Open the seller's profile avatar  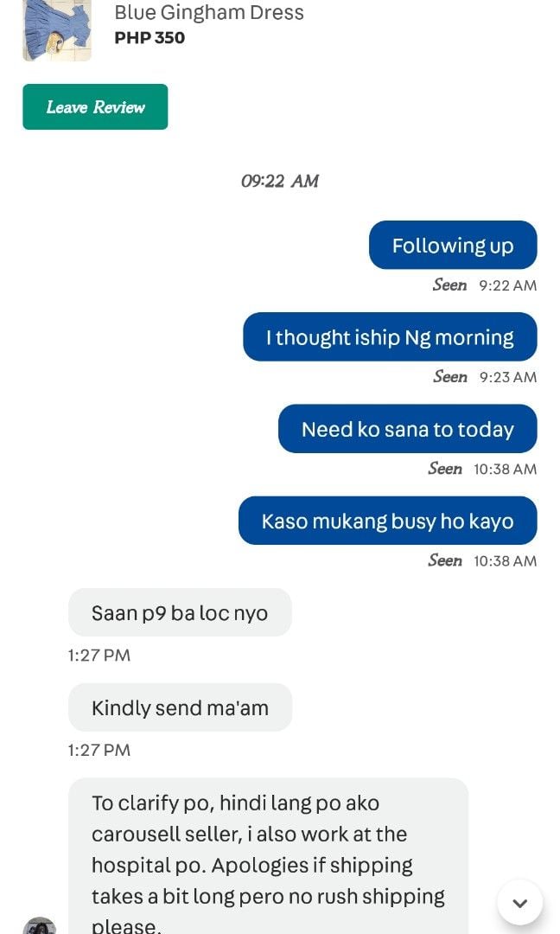(x=40, y=925)
